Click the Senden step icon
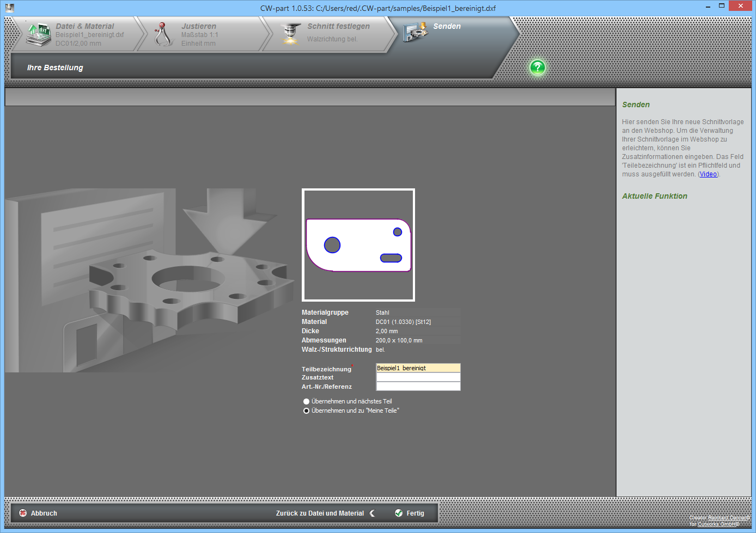Image resolution: width=756 pixels, height=533 pixels. 416,32
